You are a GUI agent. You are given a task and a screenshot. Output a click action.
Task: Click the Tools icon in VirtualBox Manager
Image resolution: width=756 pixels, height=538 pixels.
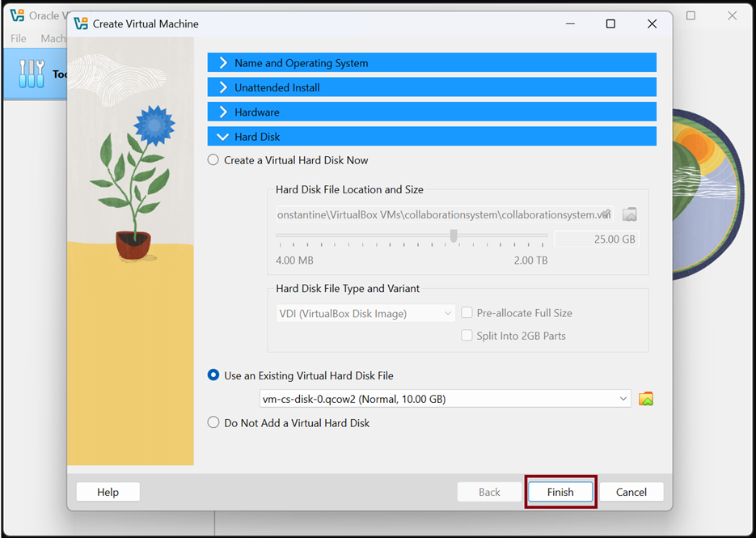click(32, 74)
